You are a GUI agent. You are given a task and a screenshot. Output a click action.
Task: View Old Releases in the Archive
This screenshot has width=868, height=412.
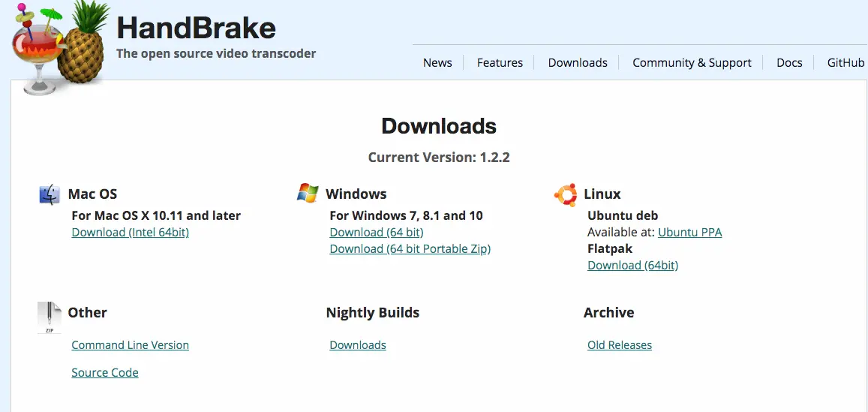(x=620, y=345)
